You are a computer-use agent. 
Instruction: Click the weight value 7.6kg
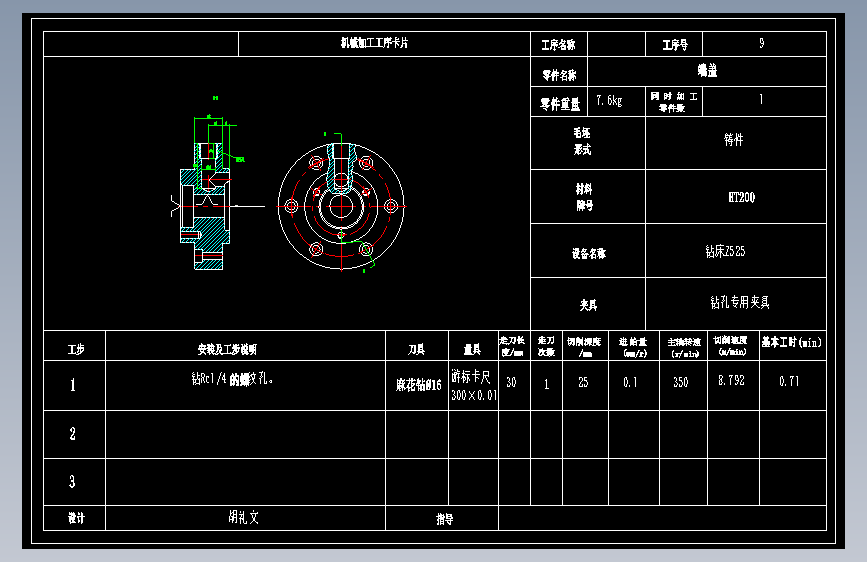609,100
